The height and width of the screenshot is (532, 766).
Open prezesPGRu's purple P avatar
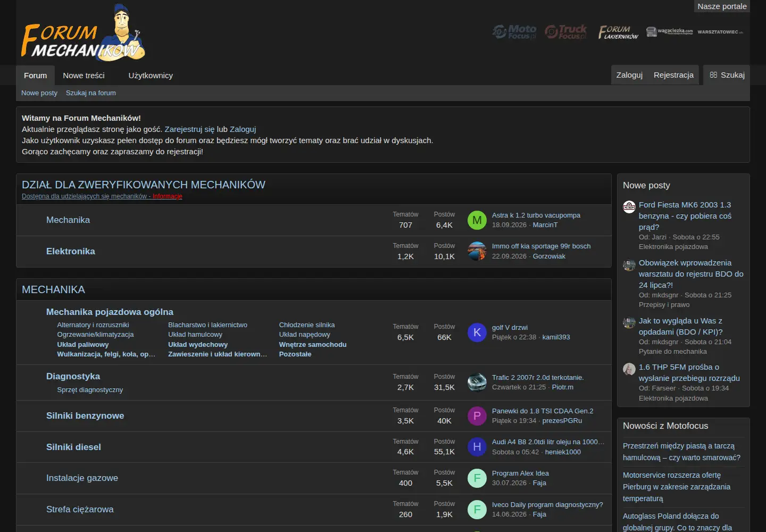477,416
